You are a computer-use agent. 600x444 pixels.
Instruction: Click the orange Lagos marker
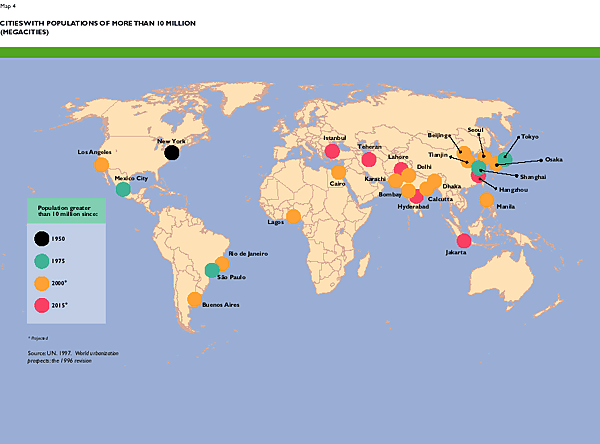point(293,216)
